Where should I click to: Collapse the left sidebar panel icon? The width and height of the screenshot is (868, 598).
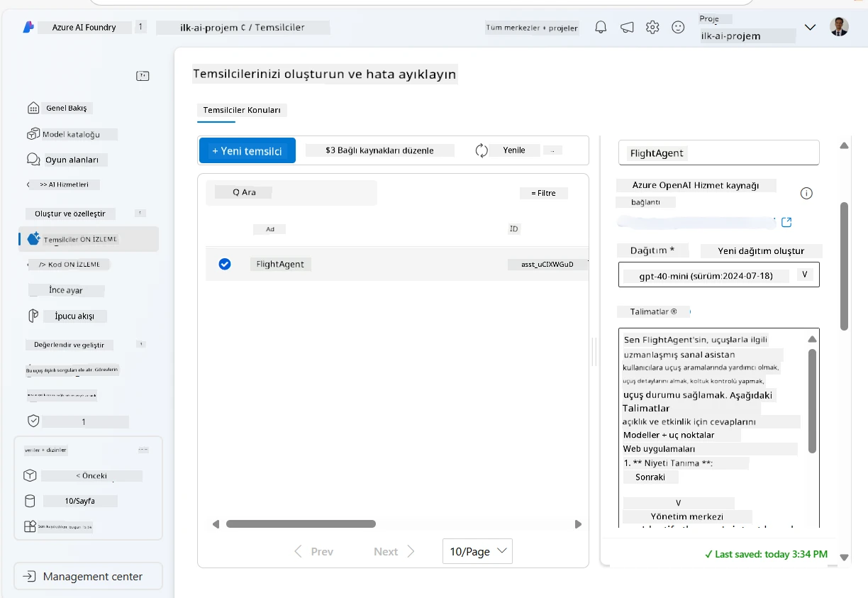coord(143,76)
